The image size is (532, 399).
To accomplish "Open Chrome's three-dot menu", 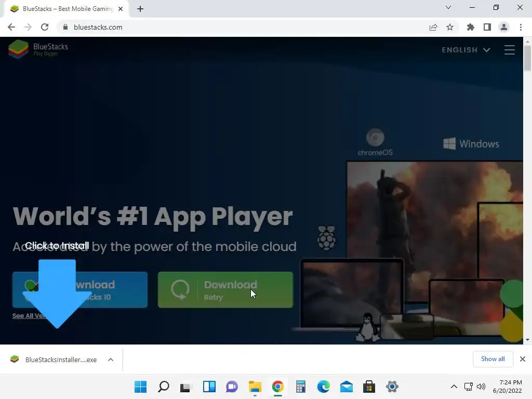I will click(521, 27).
